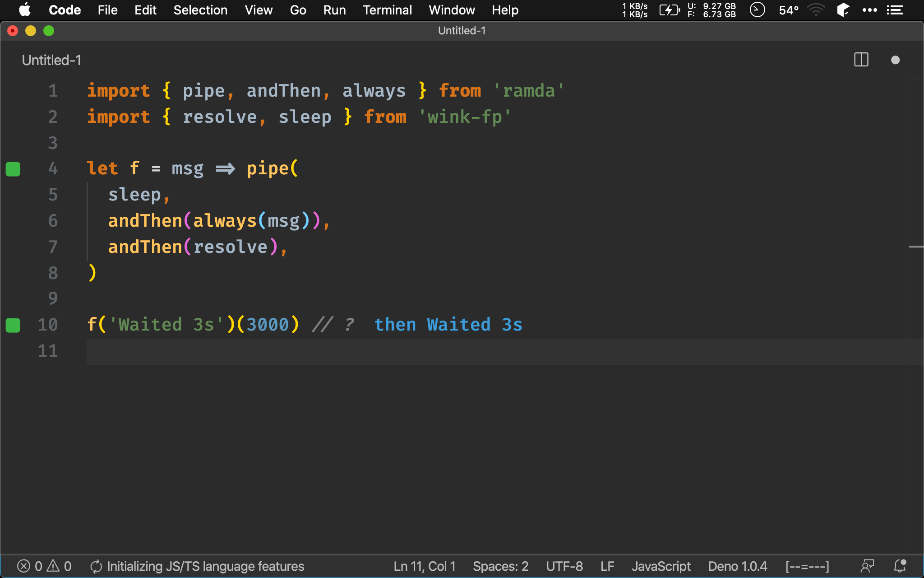
Task: Select the Untitled-1 editor tab
Action: pyautogui.click(x=51, y=60)
